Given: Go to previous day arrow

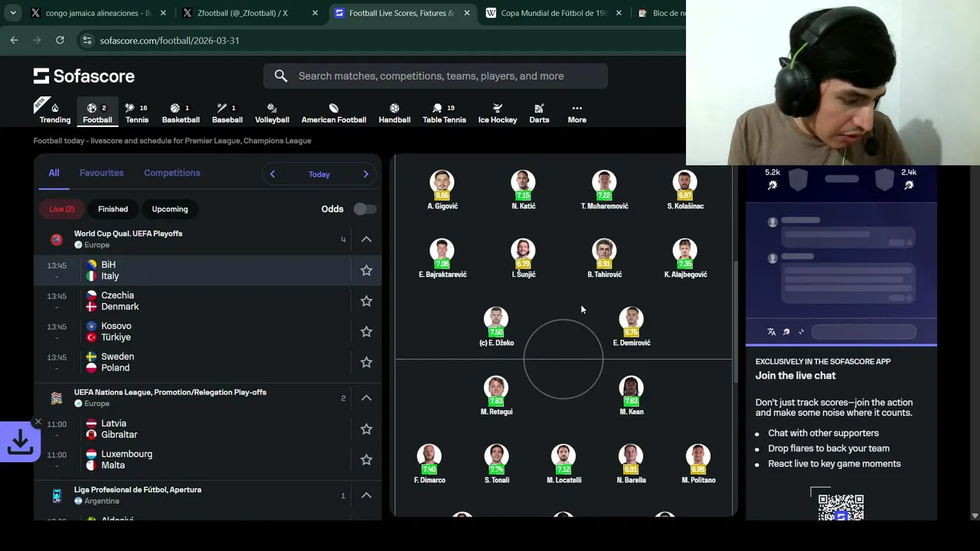Looking at the screenshot, I should (272, 174).
